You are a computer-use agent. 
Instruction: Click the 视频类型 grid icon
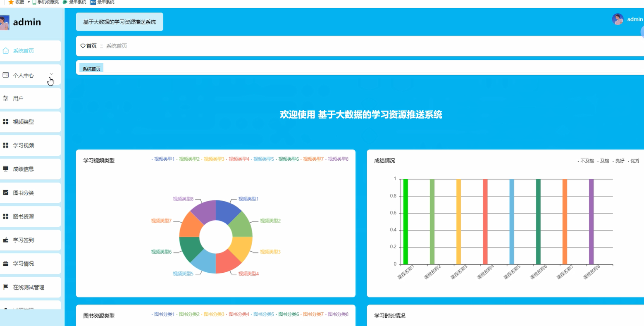[x=5, y=121]
